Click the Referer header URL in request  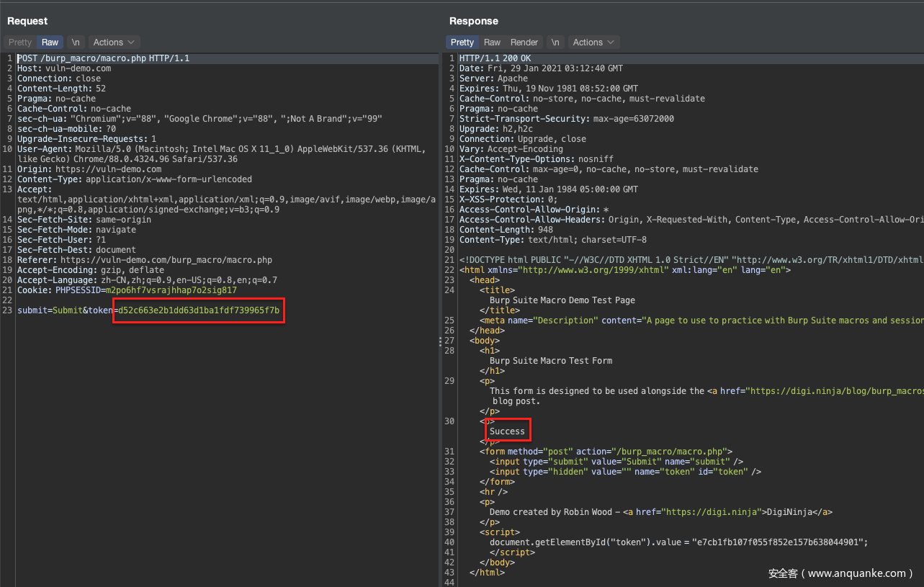pyautogui.click(x=166, y=260)
